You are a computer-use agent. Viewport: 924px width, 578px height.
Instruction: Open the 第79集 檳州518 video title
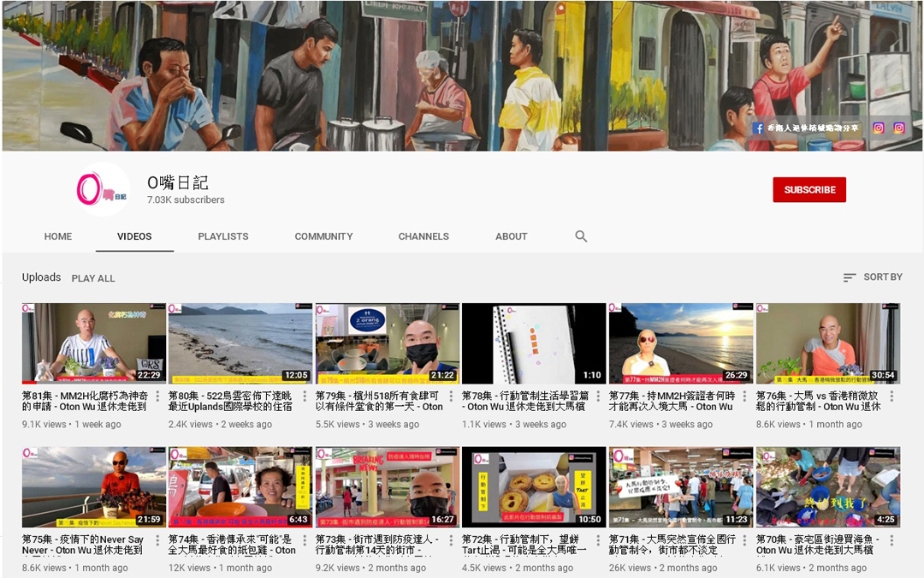coord(379,401)
